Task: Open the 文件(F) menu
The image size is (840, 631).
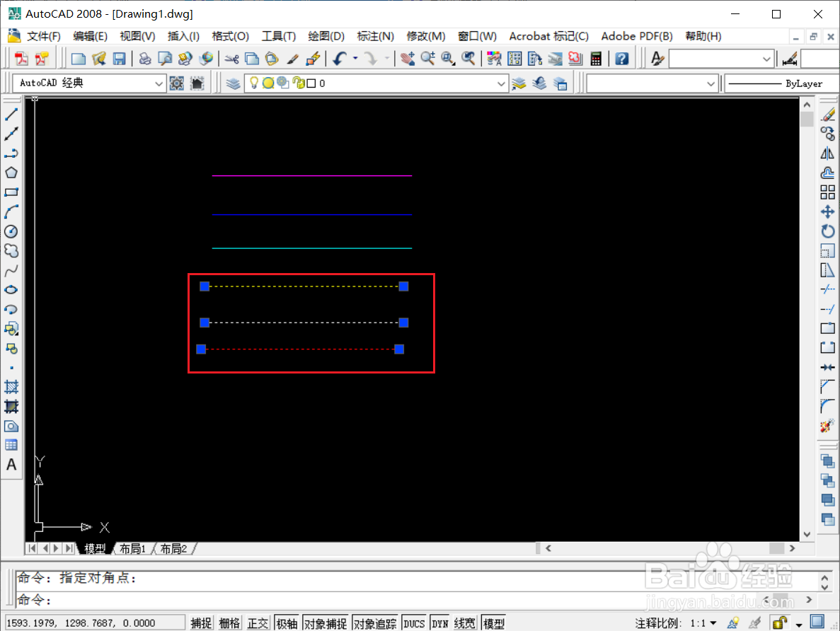Action: point(43,36)
